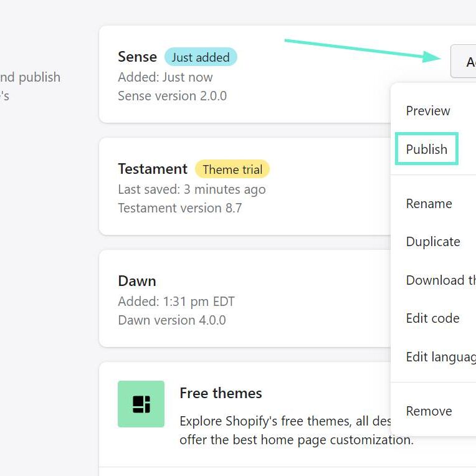Click the Dawn version 4.0.0 label
This screenshot has height=476, width=476.
(x=172, y=320)
